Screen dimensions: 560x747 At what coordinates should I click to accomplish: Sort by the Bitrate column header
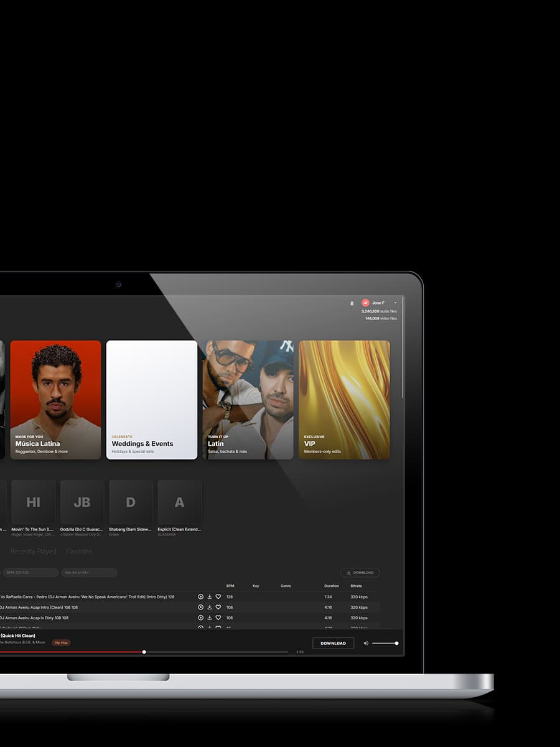[x=356, y=586]
